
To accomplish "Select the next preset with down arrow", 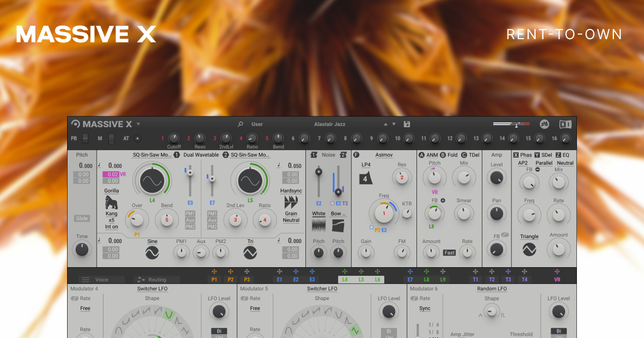I will pyautogui.click(x=394, y=124).
